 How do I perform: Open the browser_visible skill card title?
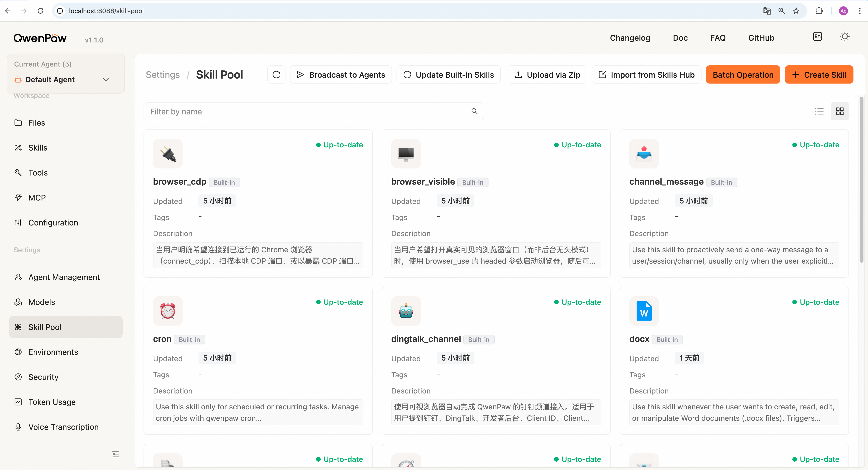[x=423, y=182]
